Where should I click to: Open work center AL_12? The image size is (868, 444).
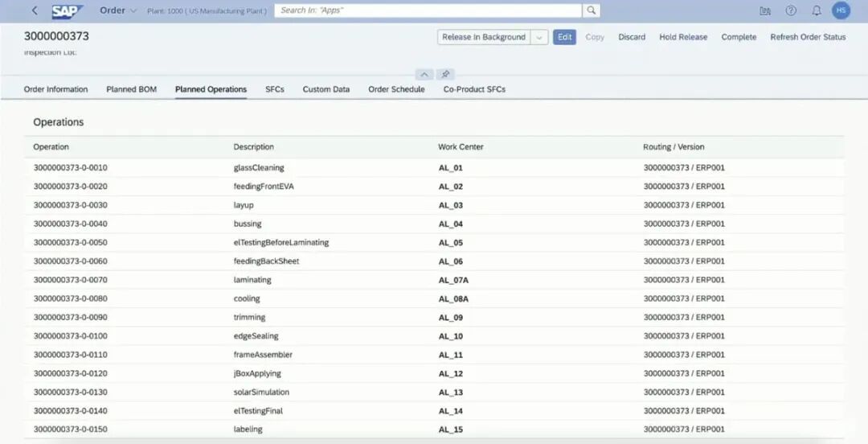click(x=451, y=373)
